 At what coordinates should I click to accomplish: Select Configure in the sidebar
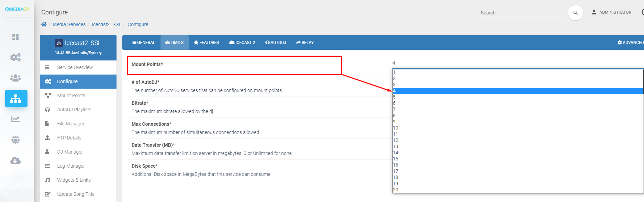click(78, 81)
